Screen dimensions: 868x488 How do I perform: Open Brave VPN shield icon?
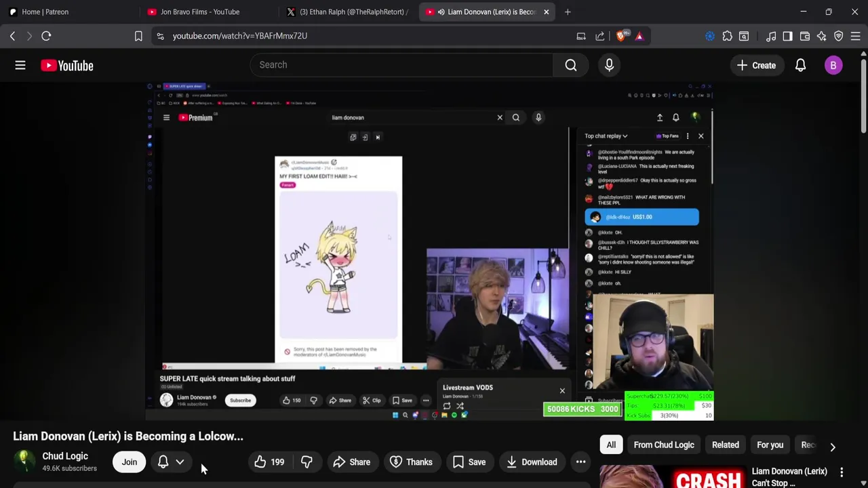[839, 36]
